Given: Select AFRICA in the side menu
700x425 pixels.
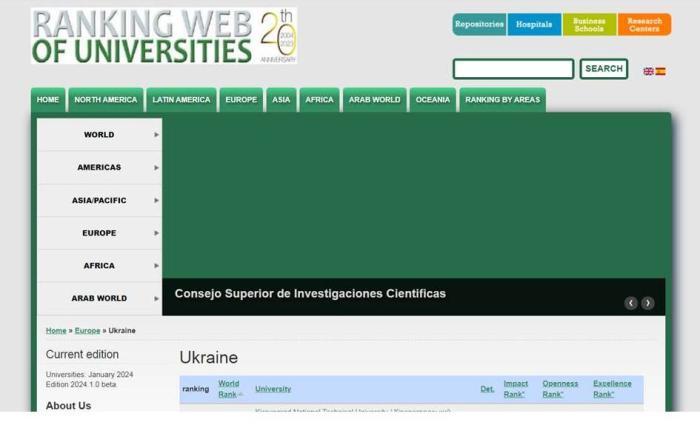Looking at the screenshot, I should (x=99, y=266).
